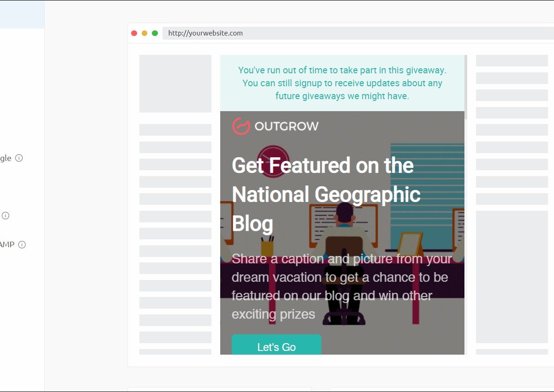Click the large grey placeholder block at preview's top left
The image size is (554, 392).
tap(175, 83)
